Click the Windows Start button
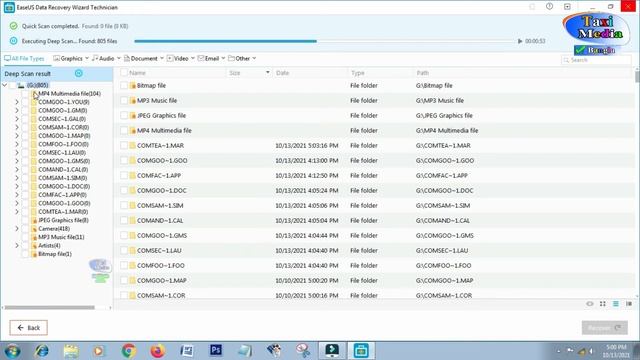 tap(12, 351)
